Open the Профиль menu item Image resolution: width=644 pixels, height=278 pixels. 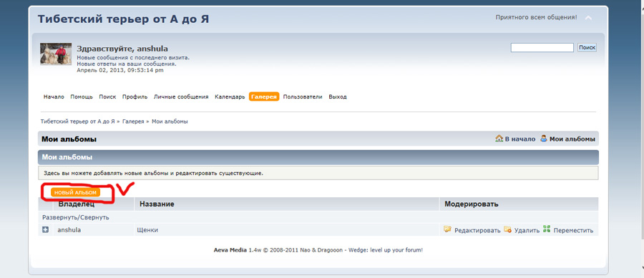coord(135,96)
